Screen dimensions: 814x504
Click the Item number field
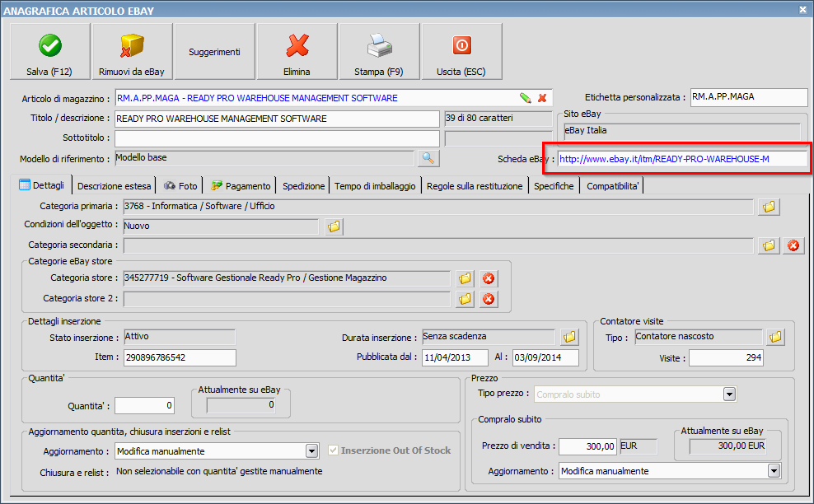click(180, 357)
